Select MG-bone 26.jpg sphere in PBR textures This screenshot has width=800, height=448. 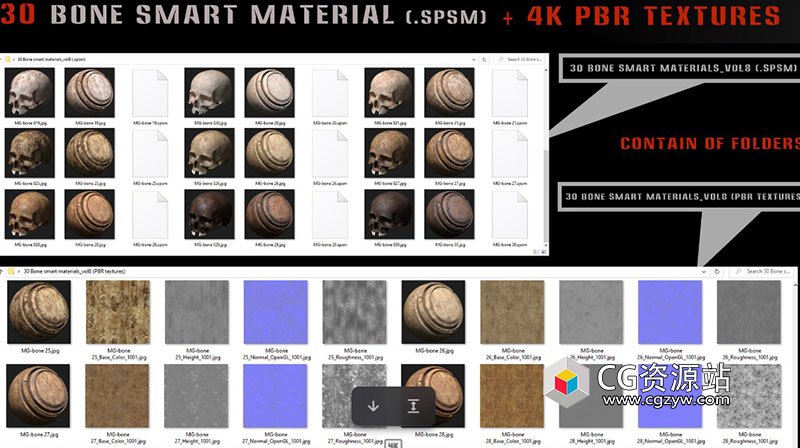433,312
